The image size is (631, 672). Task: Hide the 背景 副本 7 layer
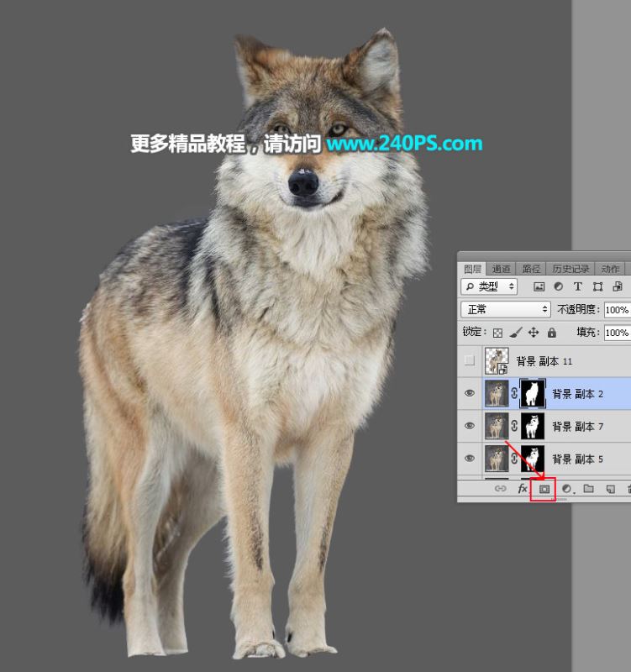pos(470,426)
